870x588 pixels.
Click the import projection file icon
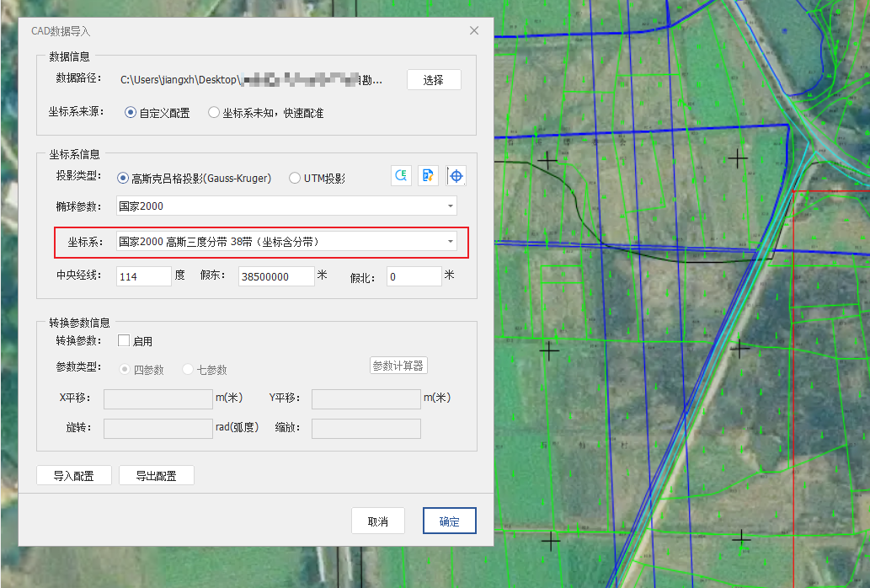pyautogui.click(x=429, y=176)
